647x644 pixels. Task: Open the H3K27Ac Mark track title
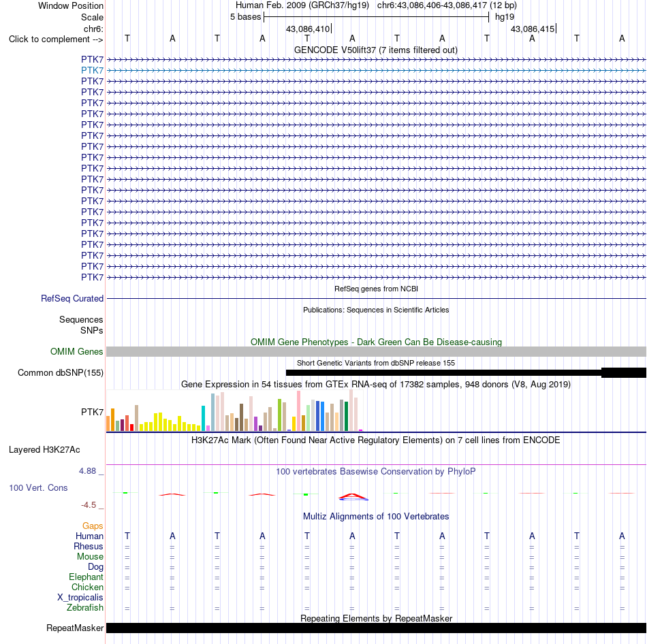(x=376, y=440)
